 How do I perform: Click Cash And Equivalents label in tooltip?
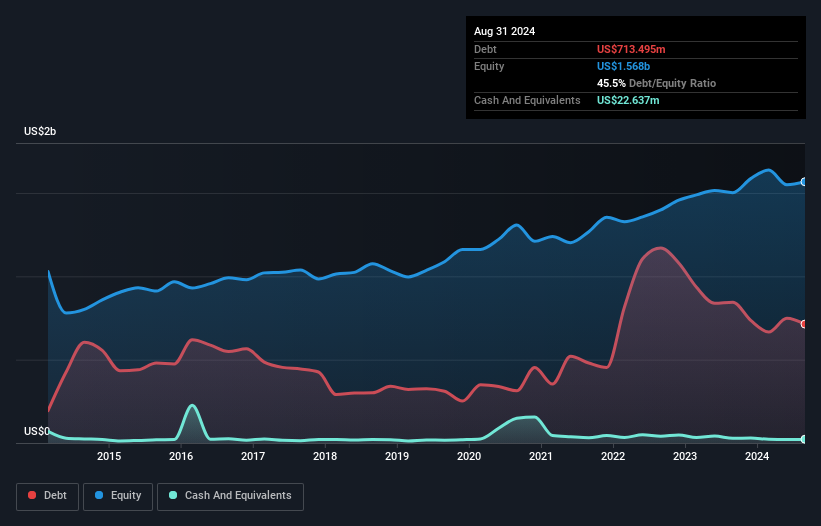[527, 100]
